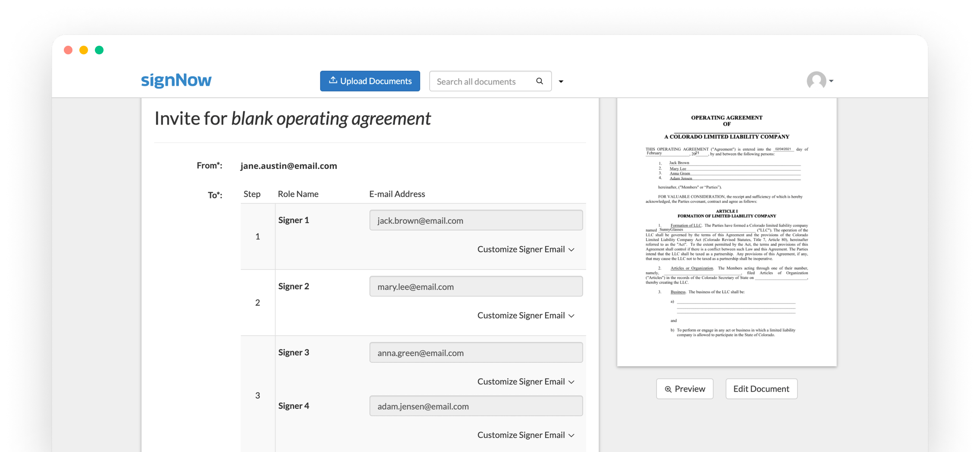Open the user profile avatar
Image resolution: width=980 pixels, height=452 pixels.
pyautogui.click(x=816, y=81)
